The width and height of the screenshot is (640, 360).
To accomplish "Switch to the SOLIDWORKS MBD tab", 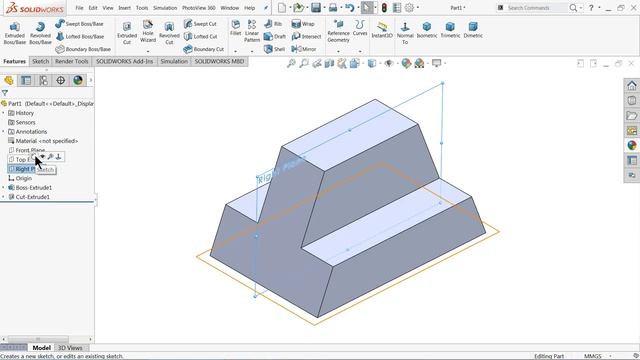I will 219,61.
